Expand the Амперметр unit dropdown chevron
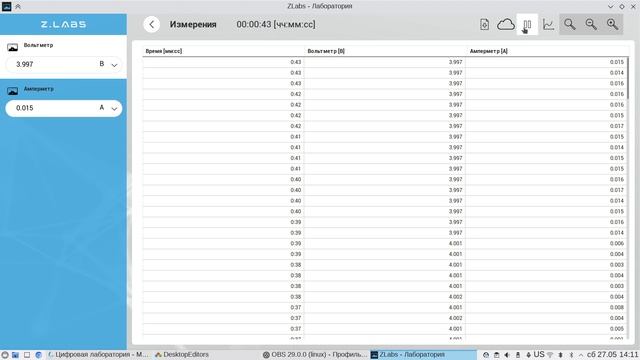 tap(114, 109)
